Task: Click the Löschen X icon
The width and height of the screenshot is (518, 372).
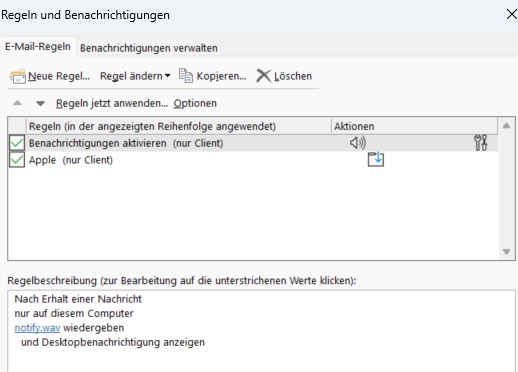Action: pyautogui.click(x=263, y=76)
